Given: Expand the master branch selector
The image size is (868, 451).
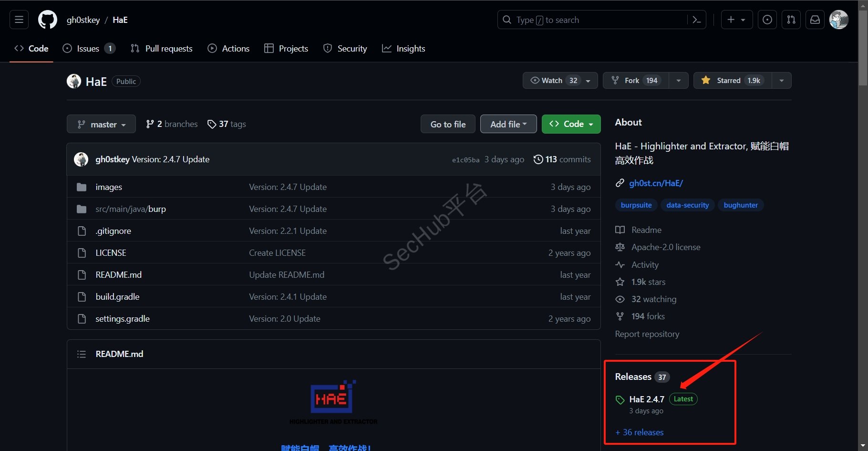Looking at the screenshot, I should click(101, 125).
